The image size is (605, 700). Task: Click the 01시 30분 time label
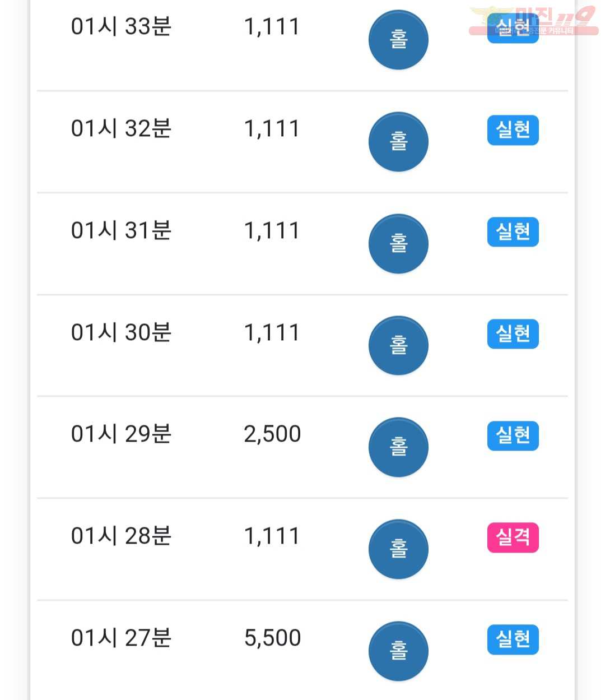tap(121, 332)
